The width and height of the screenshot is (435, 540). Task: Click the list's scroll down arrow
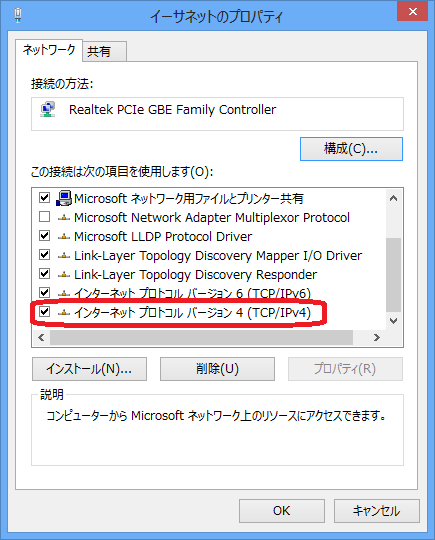pyautogui.click(x=393, y=321)
